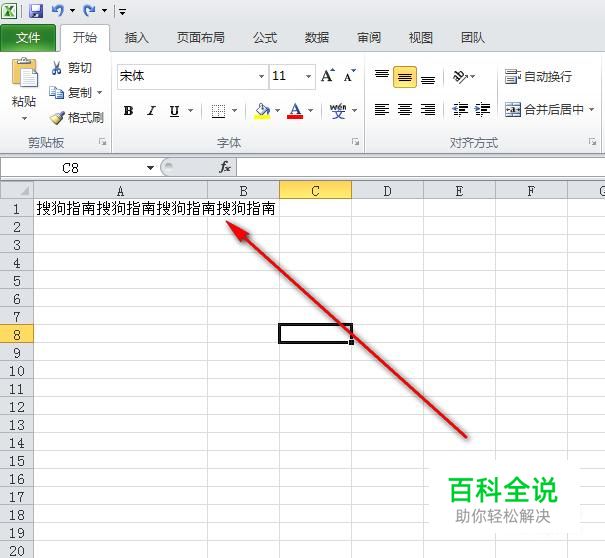Open the Redo history dropdown arrow

[104, 11]
